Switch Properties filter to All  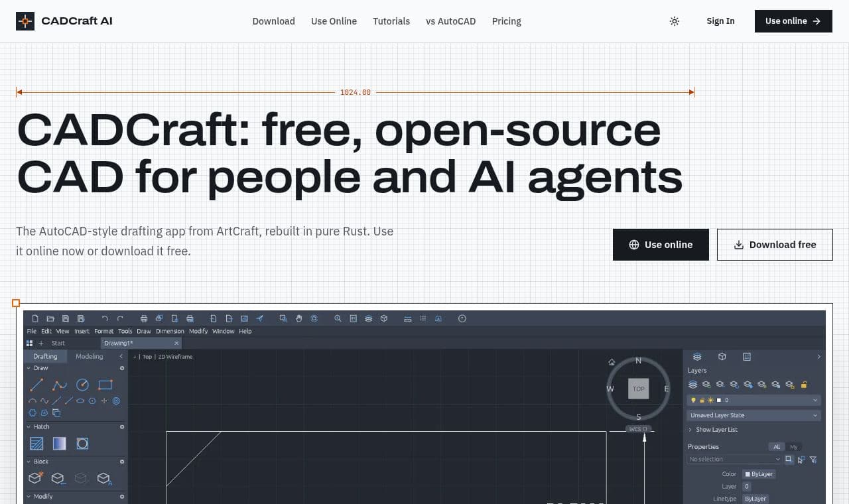777,447
